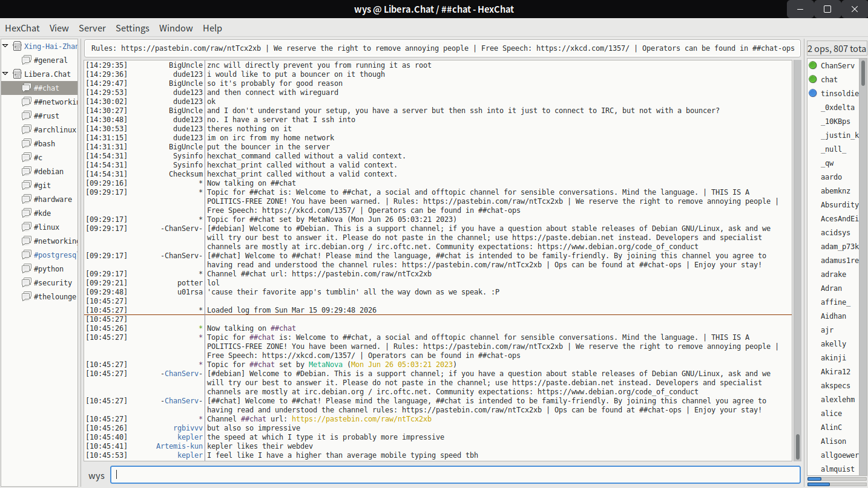Click the chat log vertical scrollbar

tap(797, 446)
